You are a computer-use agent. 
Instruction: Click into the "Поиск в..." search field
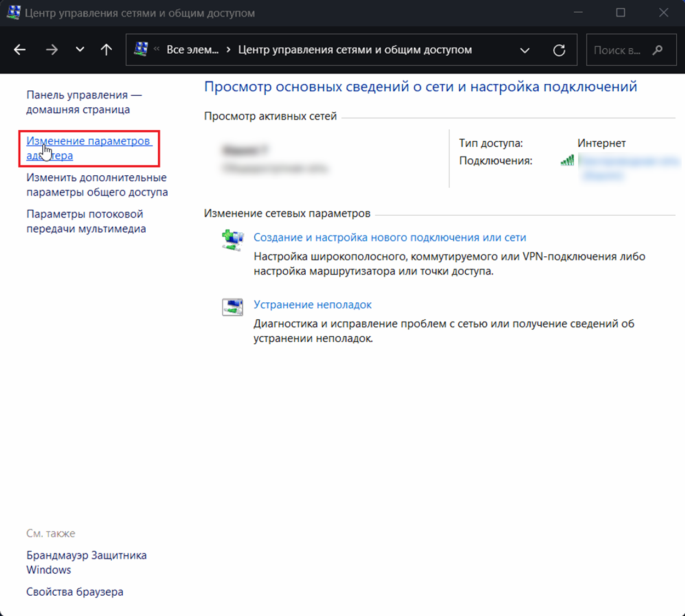point(616,50)
